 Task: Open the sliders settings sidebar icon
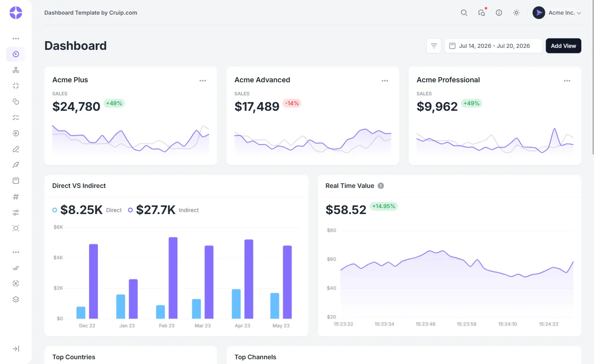16,212
